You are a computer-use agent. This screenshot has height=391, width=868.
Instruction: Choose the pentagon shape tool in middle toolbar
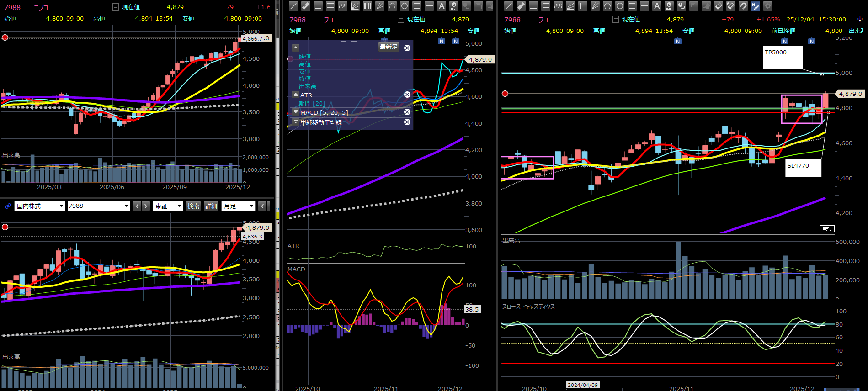tap(392, 6)
